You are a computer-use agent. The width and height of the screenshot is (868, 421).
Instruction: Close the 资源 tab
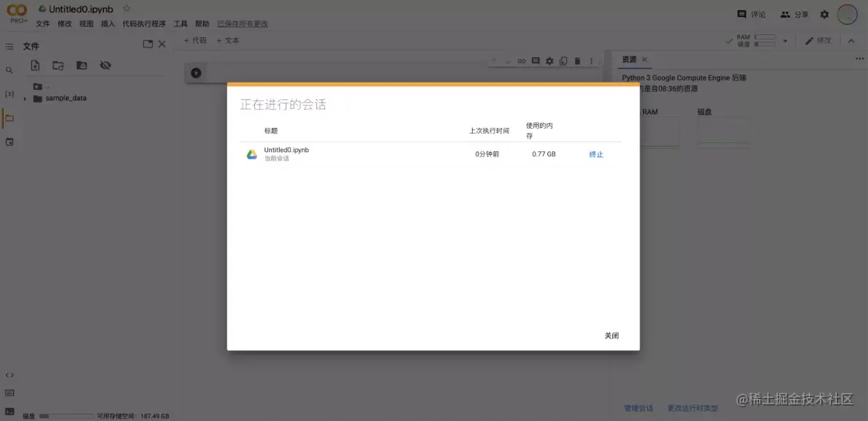tap(644, 59)
